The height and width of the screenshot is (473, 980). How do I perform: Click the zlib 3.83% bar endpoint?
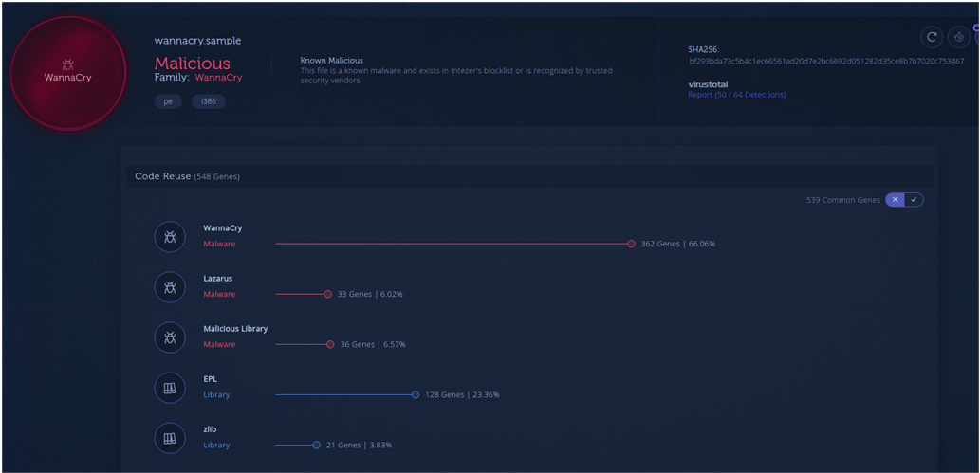point(316,445)
